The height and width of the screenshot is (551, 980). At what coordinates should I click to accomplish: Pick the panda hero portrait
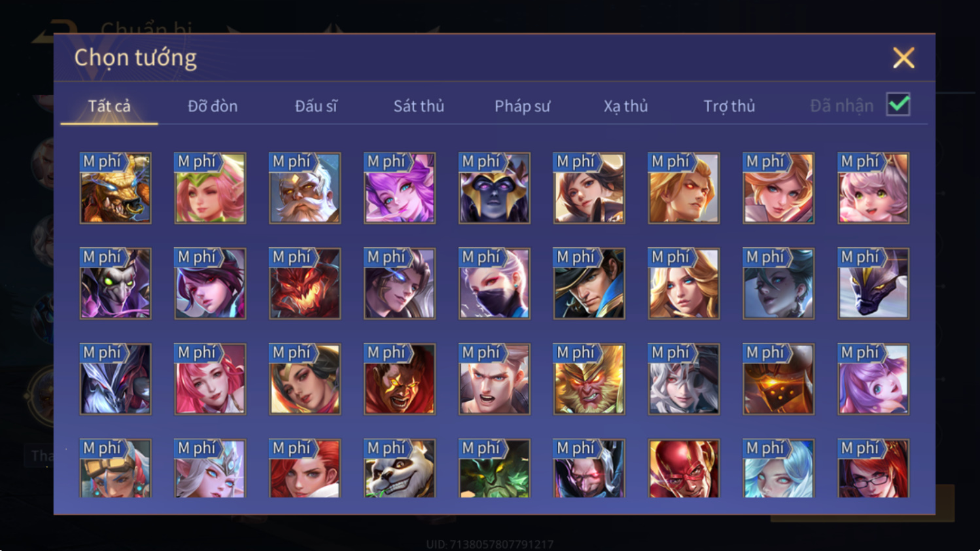[400, 469]
